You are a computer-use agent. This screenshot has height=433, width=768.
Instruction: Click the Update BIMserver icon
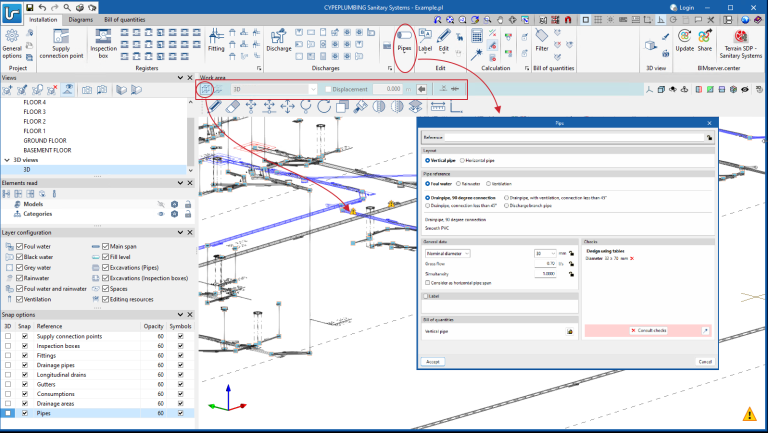685,40
